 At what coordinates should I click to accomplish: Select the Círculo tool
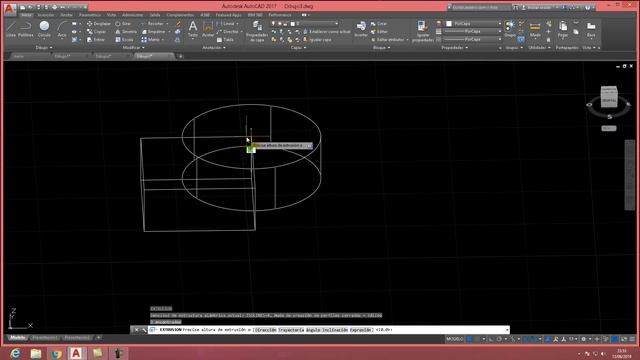[x=44, y=29]
